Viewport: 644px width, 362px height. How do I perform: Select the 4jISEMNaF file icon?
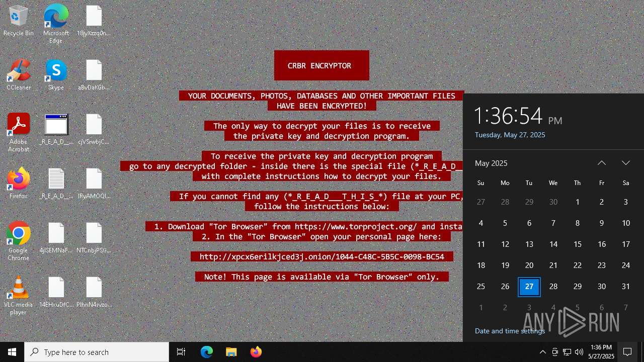coord(56,238)
